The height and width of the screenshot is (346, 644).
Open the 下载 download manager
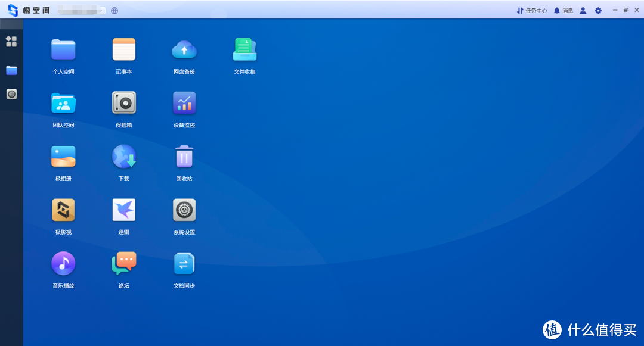pyautogui.click(x=124, y=157)
